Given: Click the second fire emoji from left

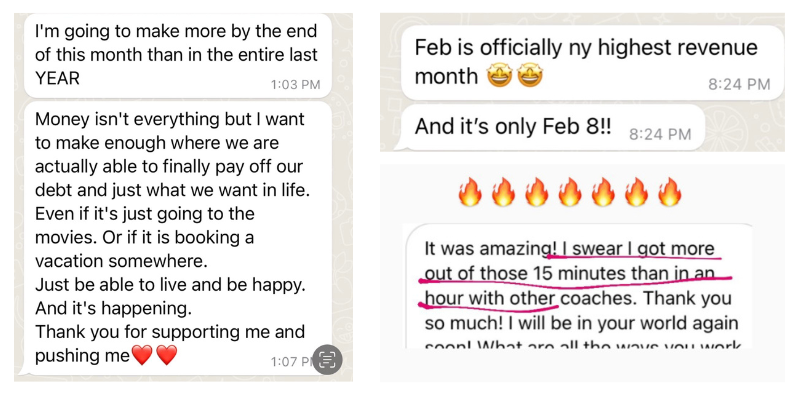Looking at the screenshot, I should point(503,191).
